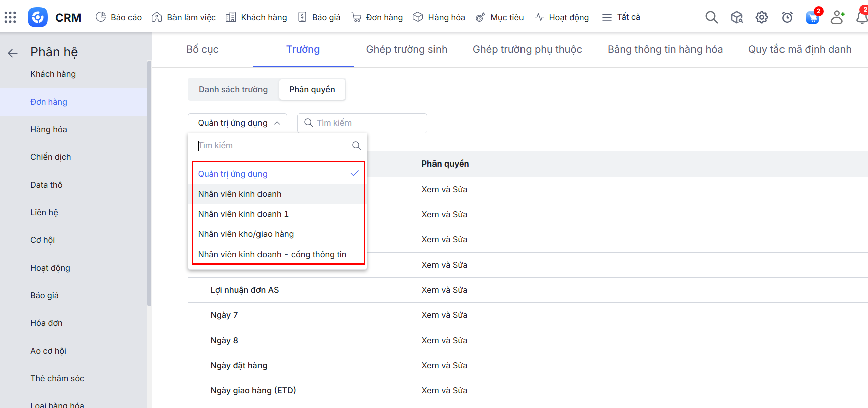Select Nhân viên kinh doanh 1 option
Screen dimensions: 868x408
click(x=243, y=214)
